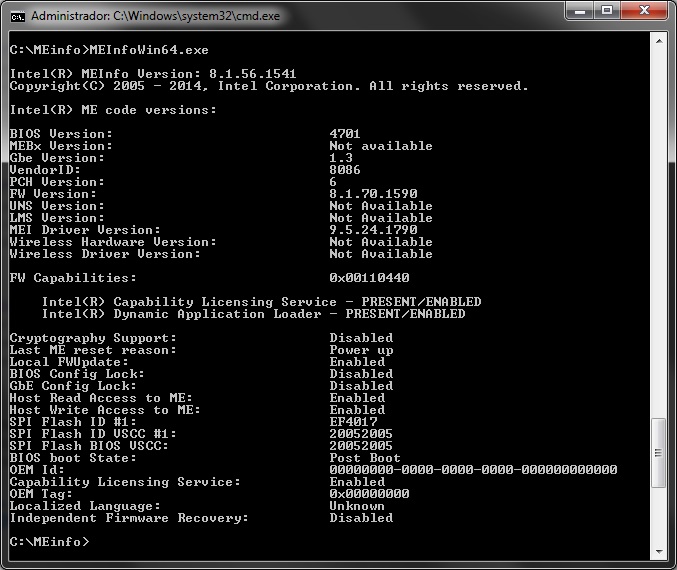This screenshot has height=570, width=677.
Task: Click the vertical scrollbar thumb
Action: (x=659, y=453)
